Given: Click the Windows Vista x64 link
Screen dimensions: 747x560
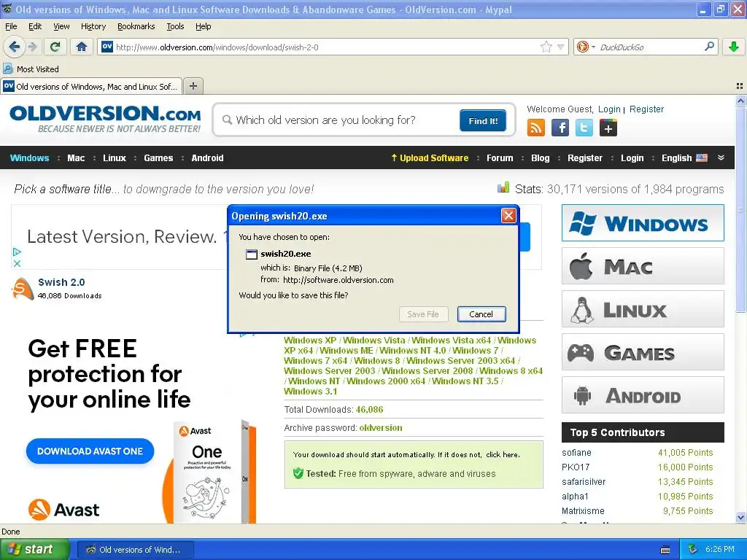Looking at the screenshot, I should click(x=451, y=340).
